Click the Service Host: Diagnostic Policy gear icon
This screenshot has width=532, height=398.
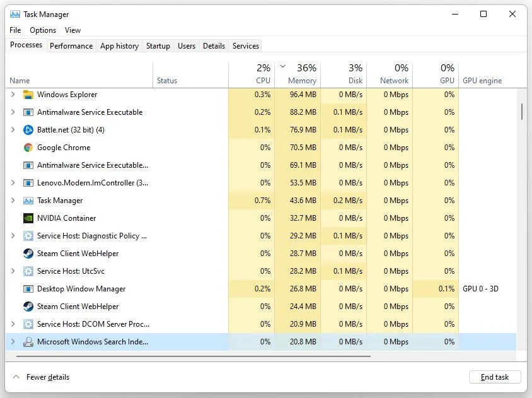point(28,236)
